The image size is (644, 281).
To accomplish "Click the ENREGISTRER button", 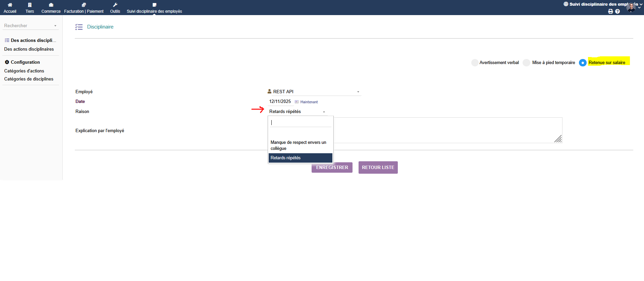I will coord(332,168).
